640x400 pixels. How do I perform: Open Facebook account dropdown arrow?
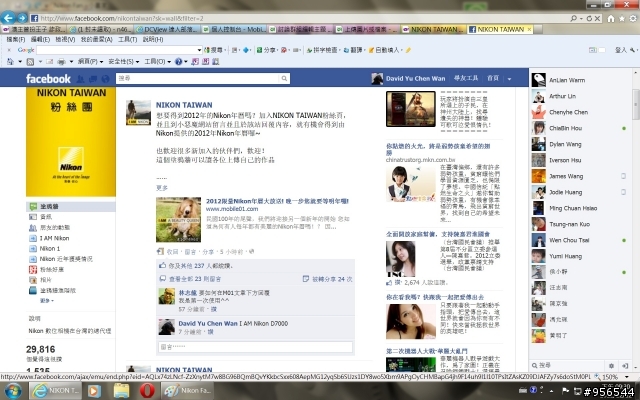click(509, 79)
